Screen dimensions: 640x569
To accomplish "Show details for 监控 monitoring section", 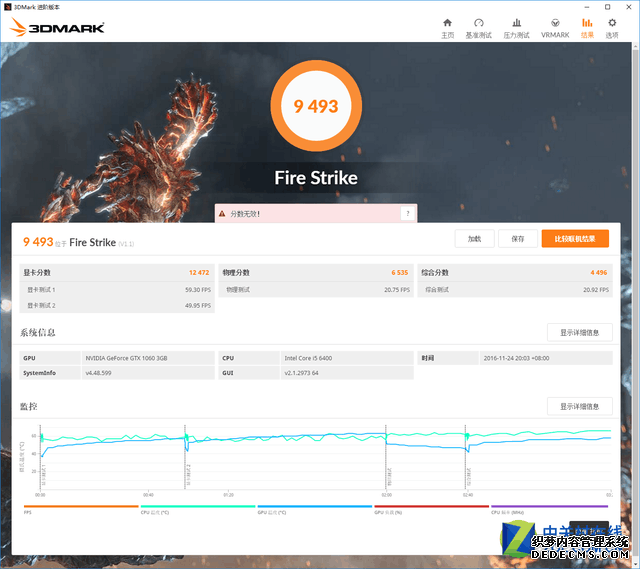I will pyautogui.click(x=580, y=406).
